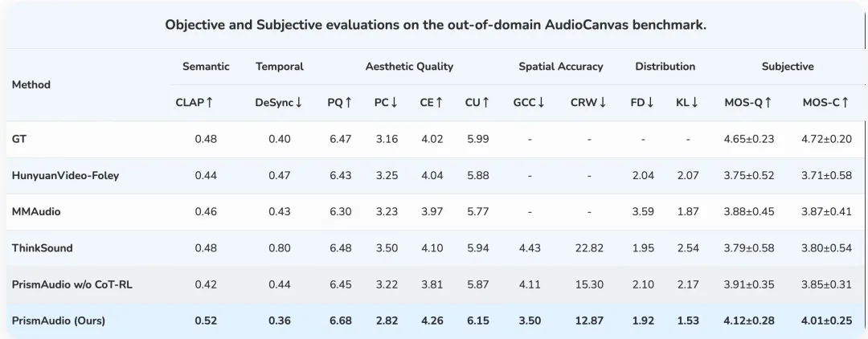Click the PrismAudio (Ours) row label
The height and width of the screenshot is (339, 868).
click(x=59, y=321)
